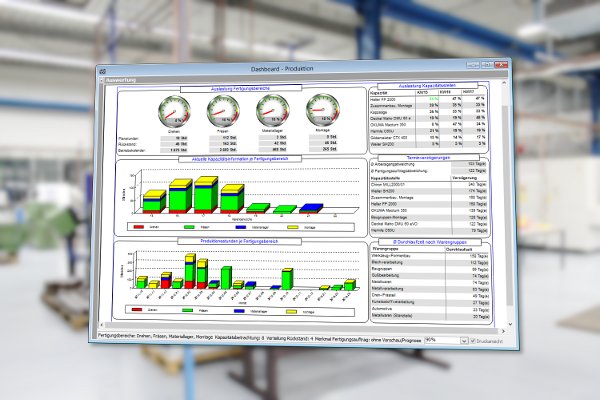The image size is (600, 400).
Task: Click the Auslastung Kapazitätsstellen panel title
Action: [x=427, y=86]
